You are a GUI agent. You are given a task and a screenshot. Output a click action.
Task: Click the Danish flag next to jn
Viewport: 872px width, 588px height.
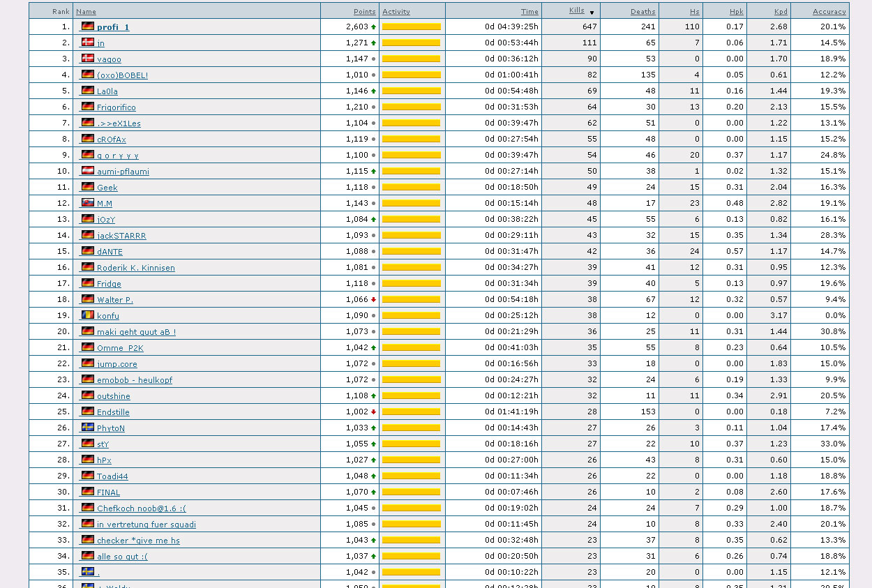point(87,43)
